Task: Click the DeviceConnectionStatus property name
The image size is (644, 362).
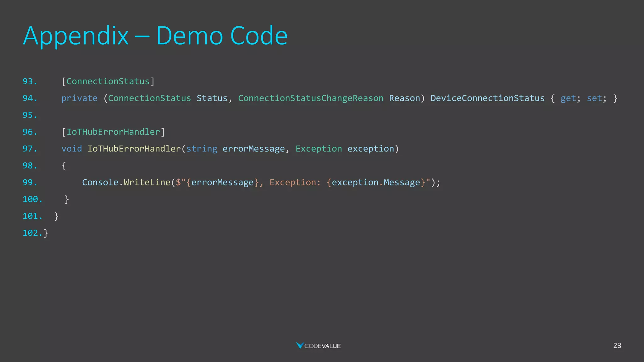Action: 487,98
